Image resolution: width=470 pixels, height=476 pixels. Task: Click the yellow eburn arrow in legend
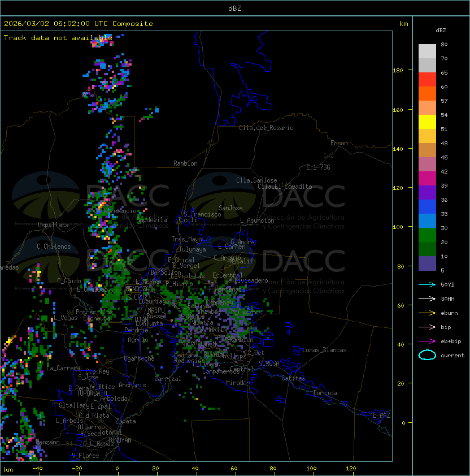[x=427, y=313]
